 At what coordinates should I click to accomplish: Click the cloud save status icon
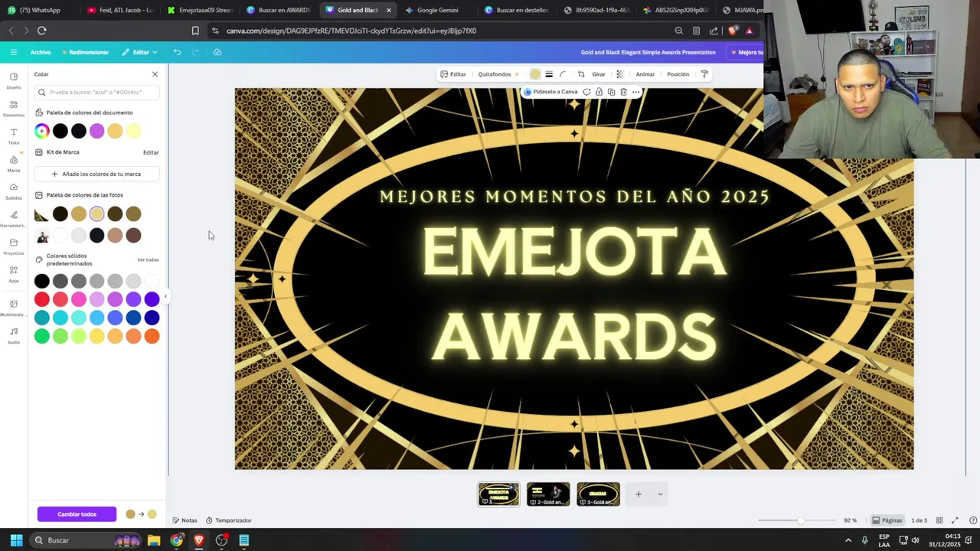tap(217, 52)
